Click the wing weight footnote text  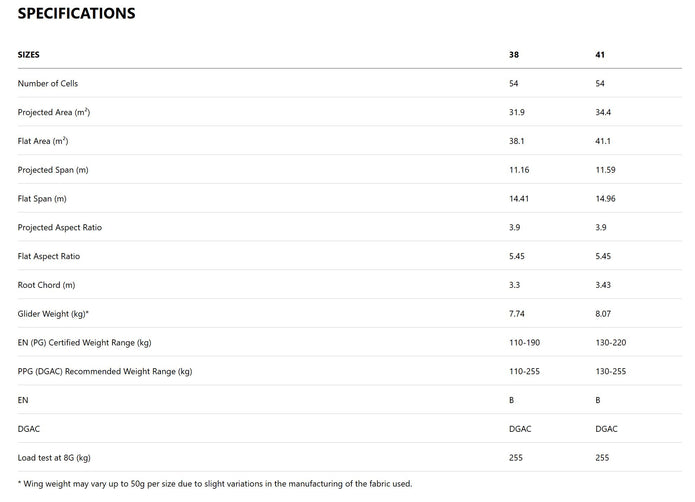coord(215,484)
